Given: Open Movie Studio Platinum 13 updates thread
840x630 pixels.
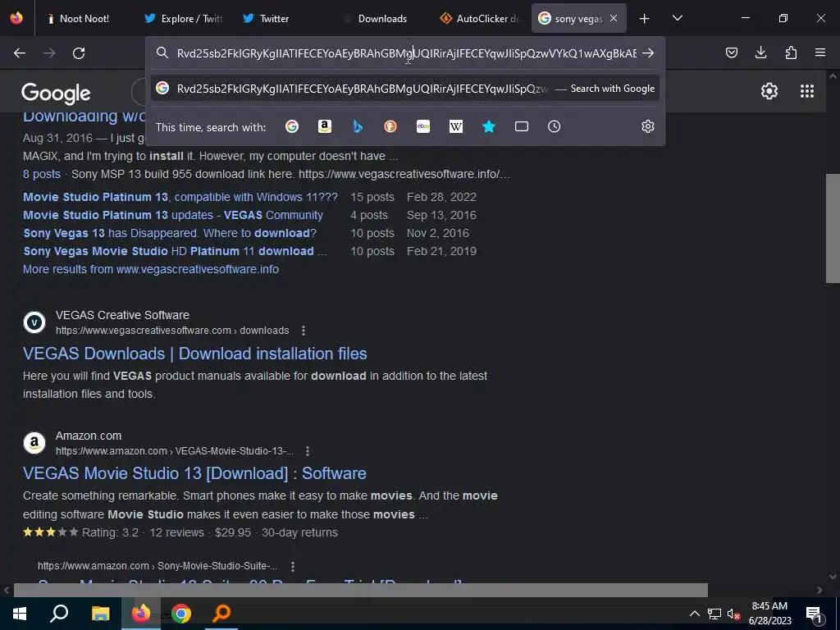Looking at the screenshot, I should coord(173,216).
